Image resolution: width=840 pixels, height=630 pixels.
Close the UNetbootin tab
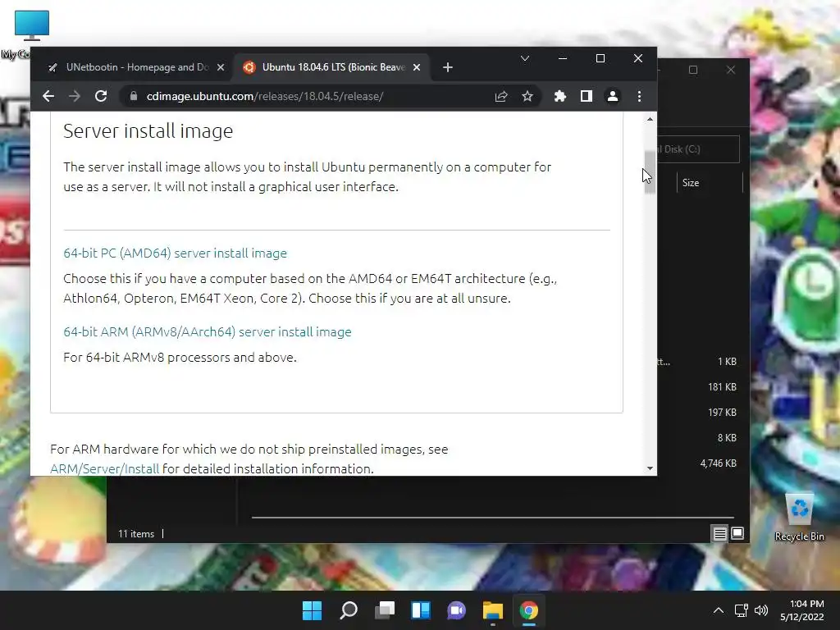click(x=220, y=67)
